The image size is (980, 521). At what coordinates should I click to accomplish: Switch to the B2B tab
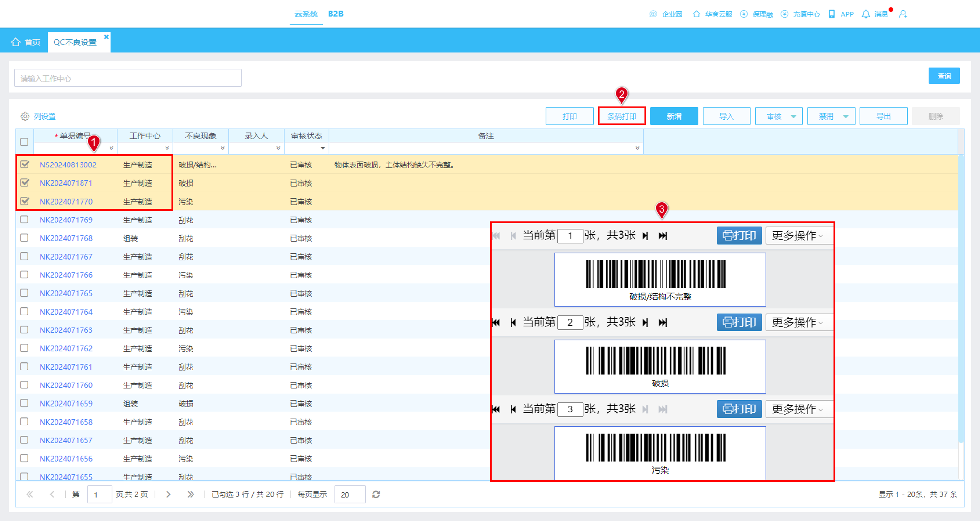(336, 14)
